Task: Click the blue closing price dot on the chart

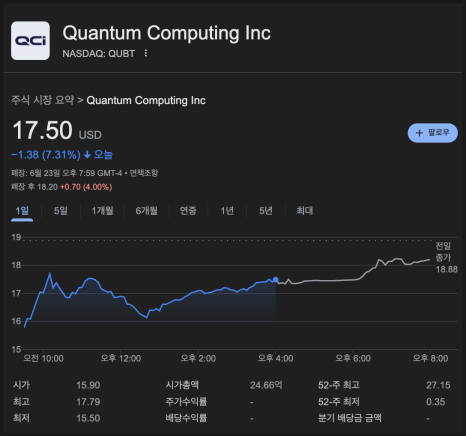Action: pos(276,279)
